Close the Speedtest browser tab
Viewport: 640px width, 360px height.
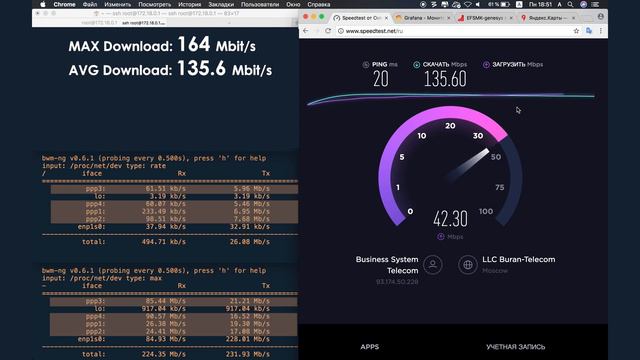click(386, 18)
